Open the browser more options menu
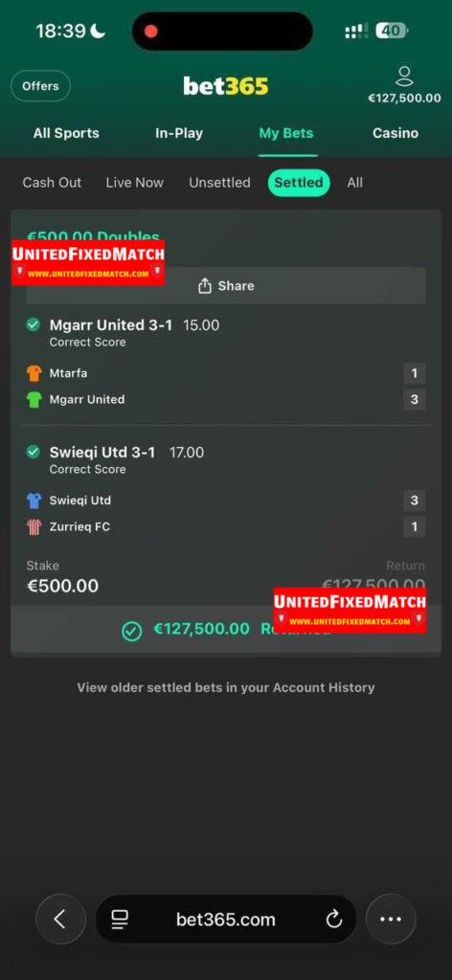This screenshot has width=452, height=980. pos(391,919)
